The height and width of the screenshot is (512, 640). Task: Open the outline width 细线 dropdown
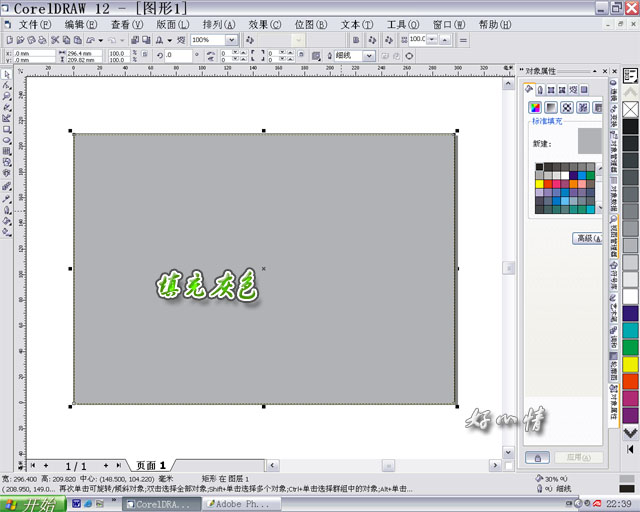point(369,56)
